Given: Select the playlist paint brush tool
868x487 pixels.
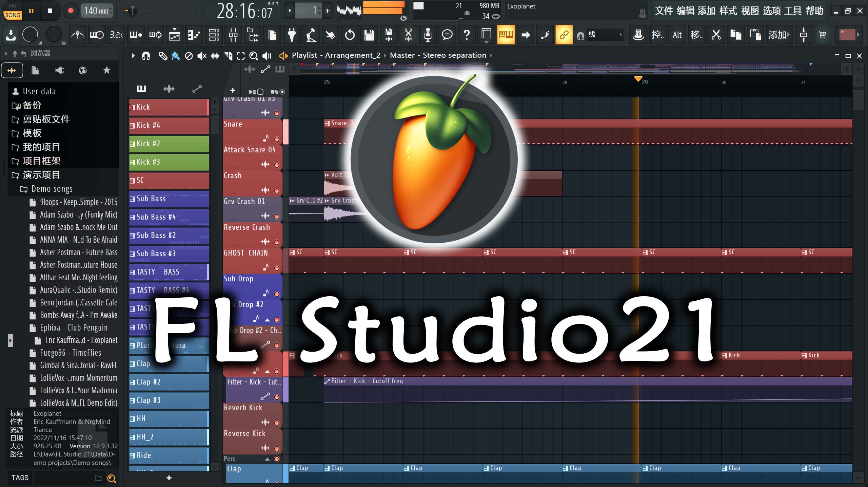Looking at the screenshot, I should [176, 56].
